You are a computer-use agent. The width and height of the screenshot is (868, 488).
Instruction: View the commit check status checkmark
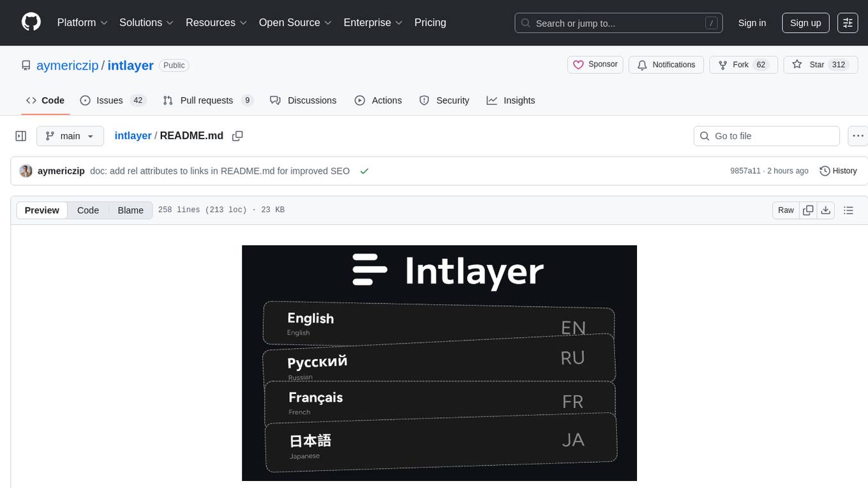coord(364,171)
